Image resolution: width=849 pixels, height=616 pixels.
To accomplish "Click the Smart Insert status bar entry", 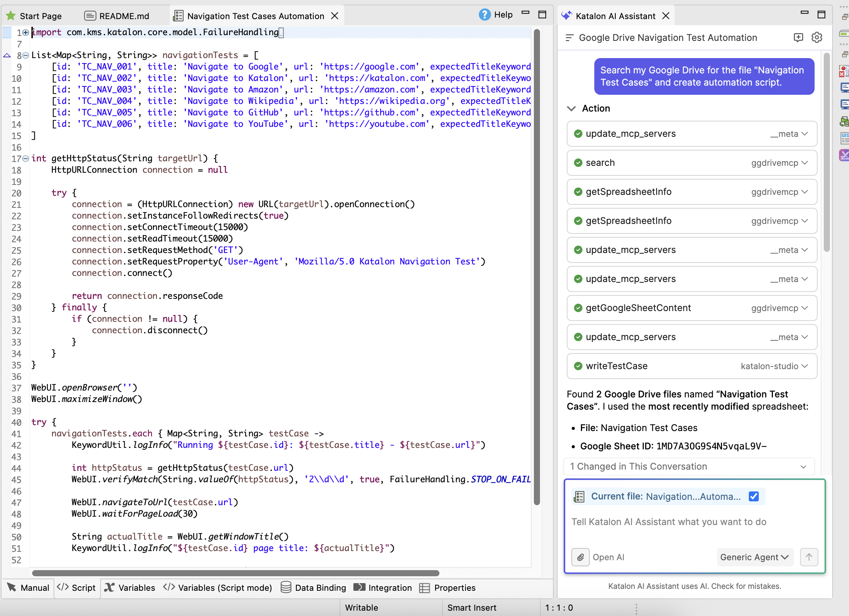I will (472, 608).
